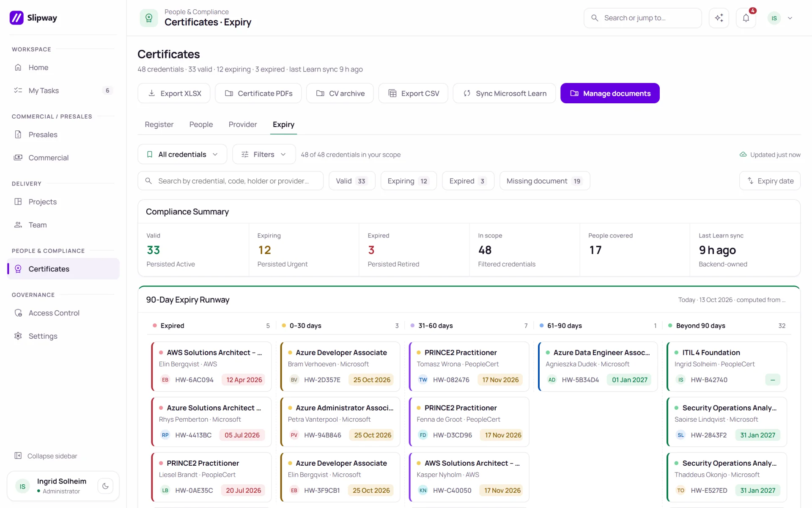Toggle the Expired 3 filter chip

[468, 181]
